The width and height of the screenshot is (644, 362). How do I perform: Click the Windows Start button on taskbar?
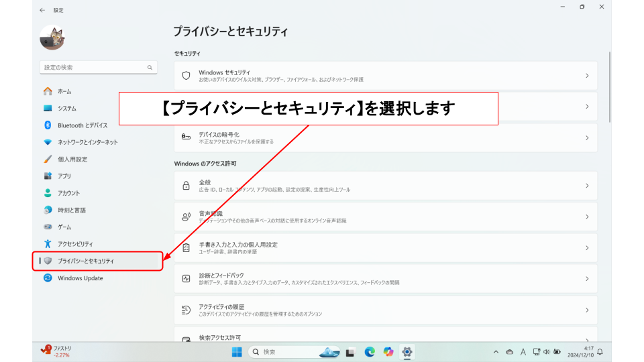237,352
